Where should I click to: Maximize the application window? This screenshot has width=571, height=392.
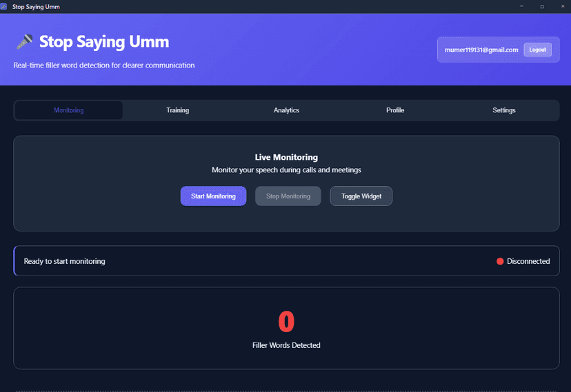click(542, 6)
